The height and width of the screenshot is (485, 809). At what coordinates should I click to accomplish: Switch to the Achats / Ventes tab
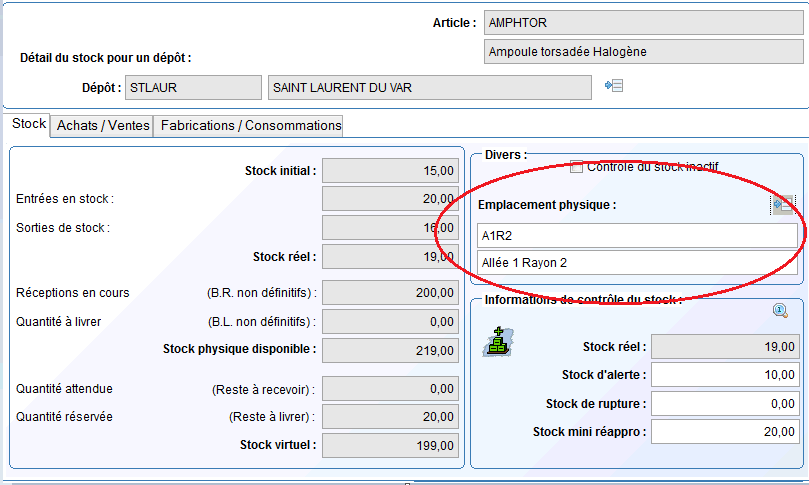(103, 125)
